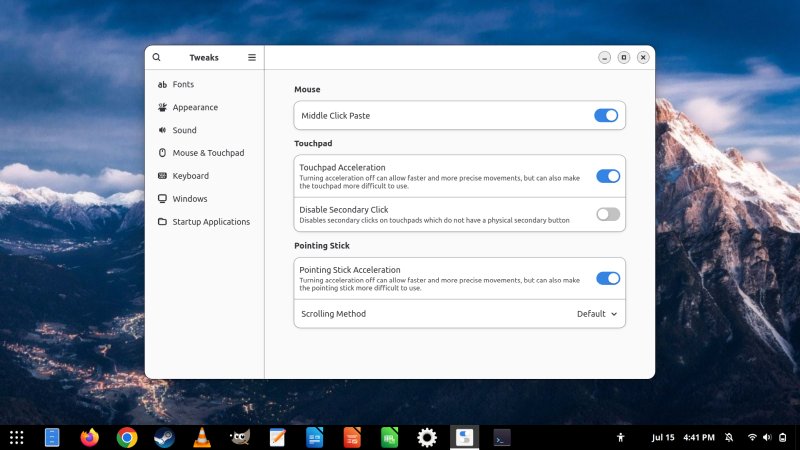Select Appearance in the sidebar
The width and height of the screenshot is (800, 450).
tap(195, 108)
